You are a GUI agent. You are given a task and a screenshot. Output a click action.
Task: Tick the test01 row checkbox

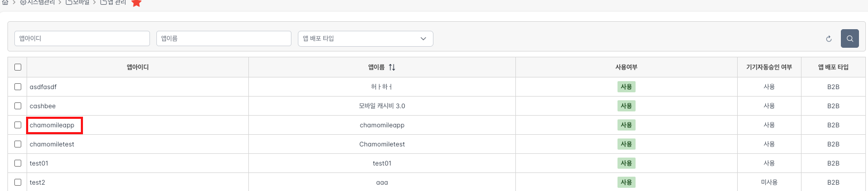tap(18, 163)
